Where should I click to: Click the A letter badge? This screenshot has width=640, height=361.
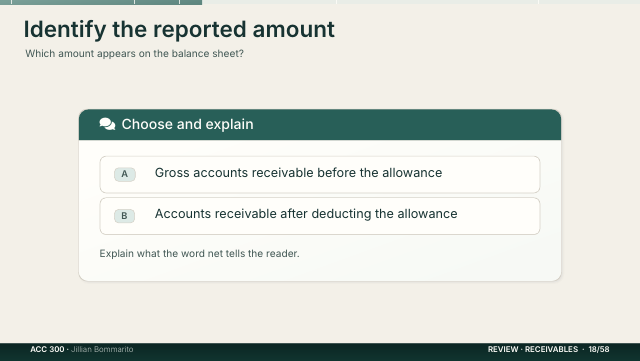click(124, 174)
